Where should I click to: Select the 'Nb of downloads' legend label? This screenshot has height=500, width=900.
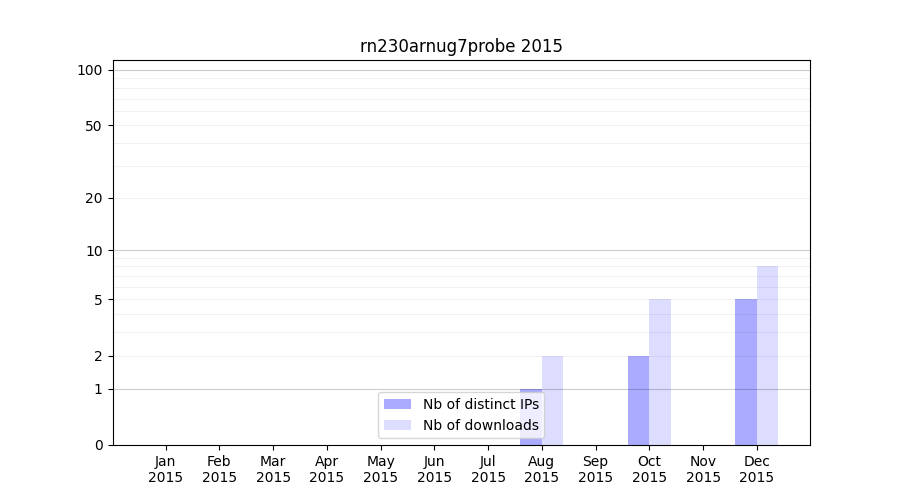pyautogui.click(x=480, y=425)
